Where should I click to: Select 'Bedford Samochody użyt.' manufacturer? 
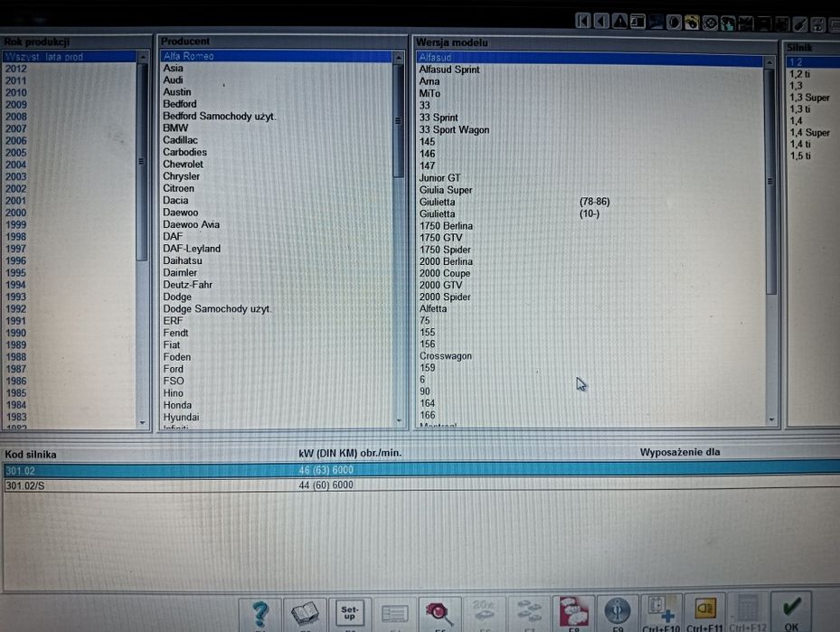[220, 117]
